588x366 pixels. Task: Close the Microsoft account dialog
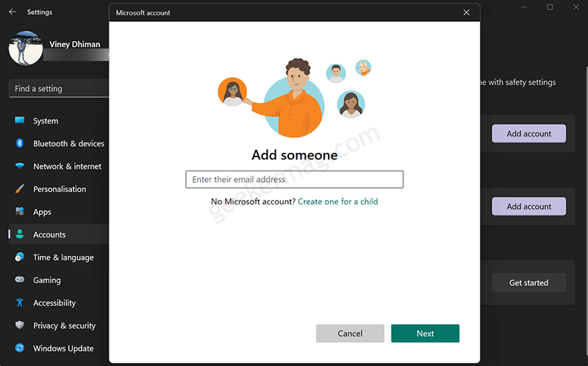tap(466, 12)
